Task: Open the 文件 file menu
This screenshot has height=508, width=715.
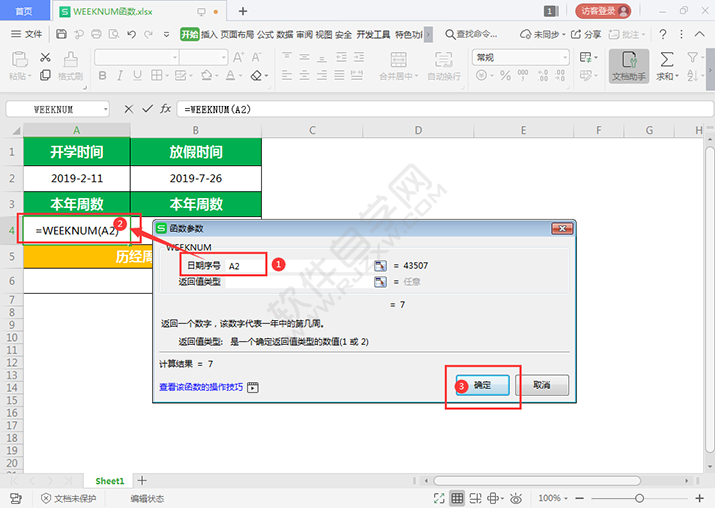Action: pos(26,34)
